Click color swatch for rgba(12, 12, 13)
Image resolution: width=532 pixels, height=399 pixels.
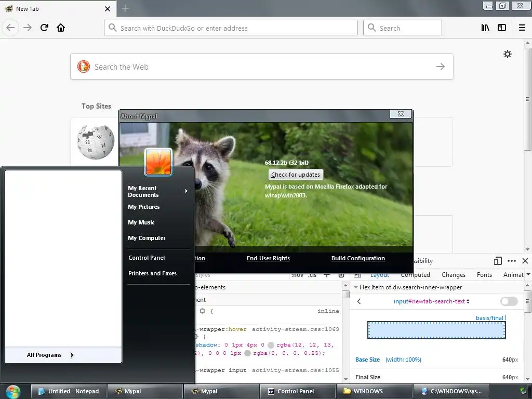click(271, 345)
